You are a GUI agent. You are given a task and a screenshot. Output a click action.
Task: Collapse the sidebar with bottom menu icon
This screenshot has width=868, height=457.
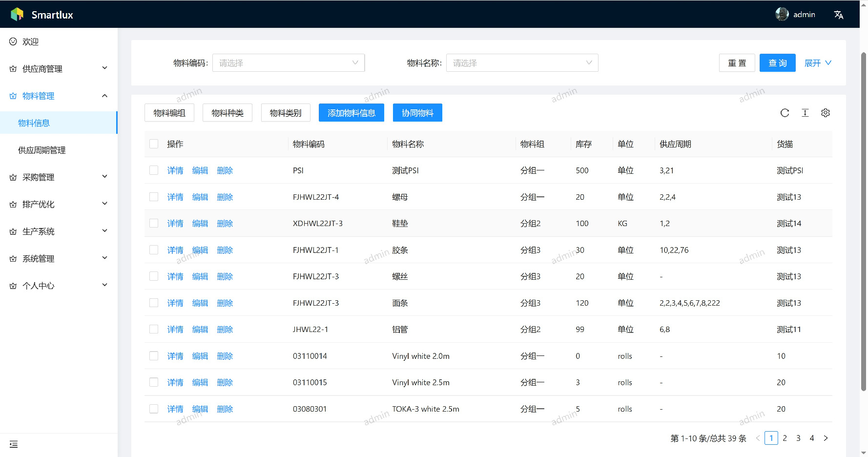click(14, 444)
